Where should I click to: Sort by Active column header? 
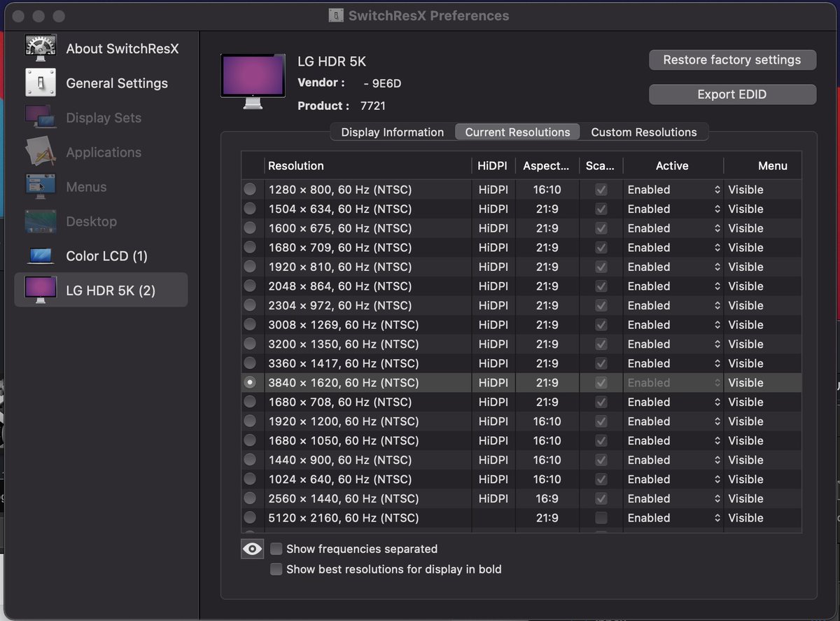672,166
